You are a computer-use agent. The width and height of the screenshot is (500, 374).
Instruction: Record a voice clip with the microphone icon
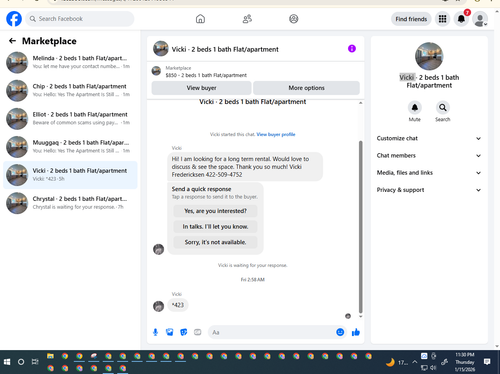pyautogui.click(x=155, y=332)
